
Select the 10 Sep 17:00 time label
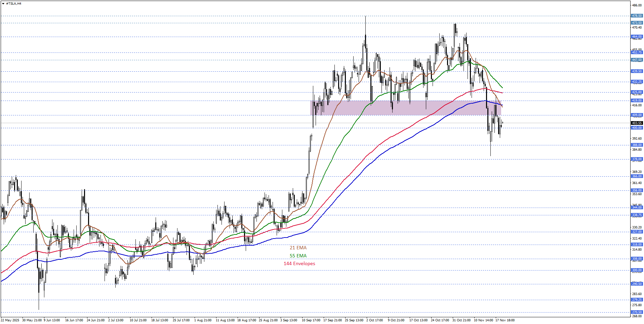(311, 320)
